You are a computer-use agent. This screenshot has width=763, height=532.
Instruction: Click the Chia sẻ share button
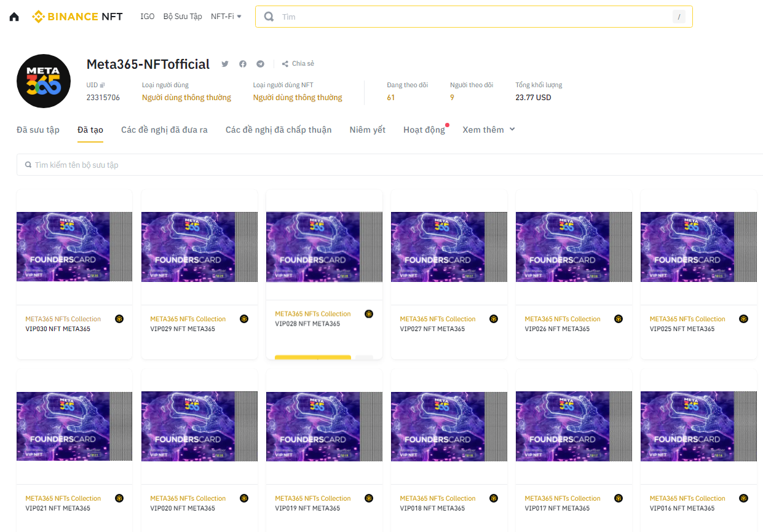[x=298, y=64]
